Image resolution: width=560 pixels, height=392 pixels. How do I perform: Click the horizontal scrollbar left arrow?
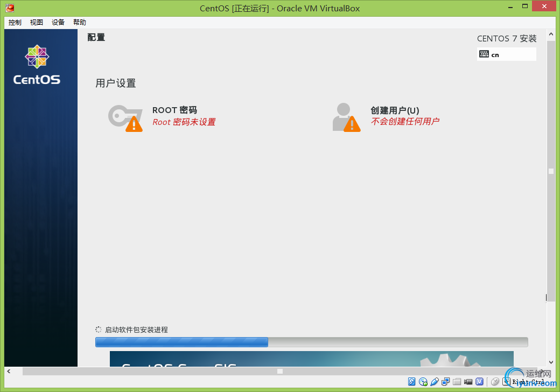click(x=9, y=372)
